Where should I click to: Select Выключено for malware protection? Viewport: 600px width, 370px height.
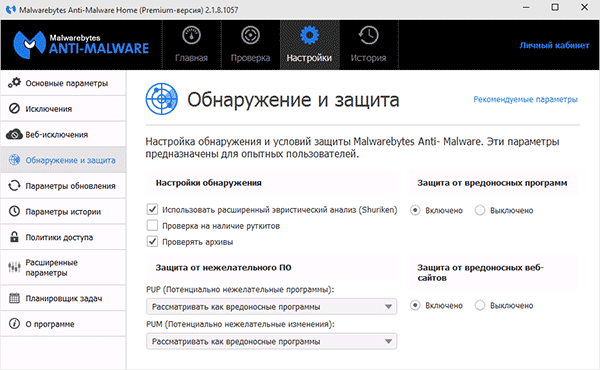pyautogui.click(x=480, y=210)
